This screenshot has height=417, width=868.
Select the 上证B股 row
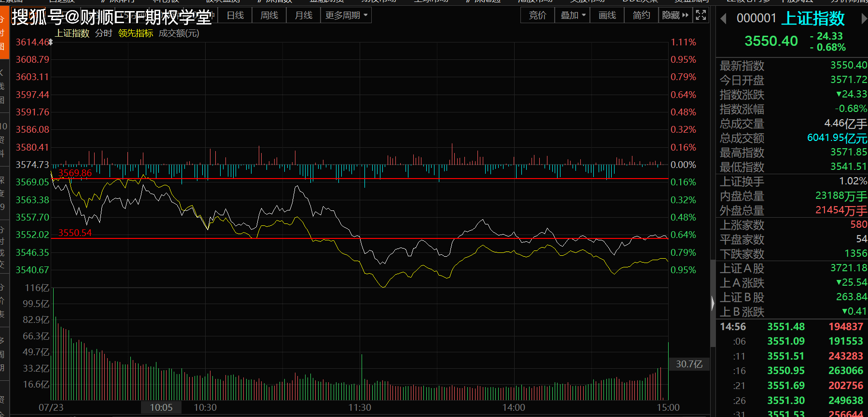coord(793,297)
